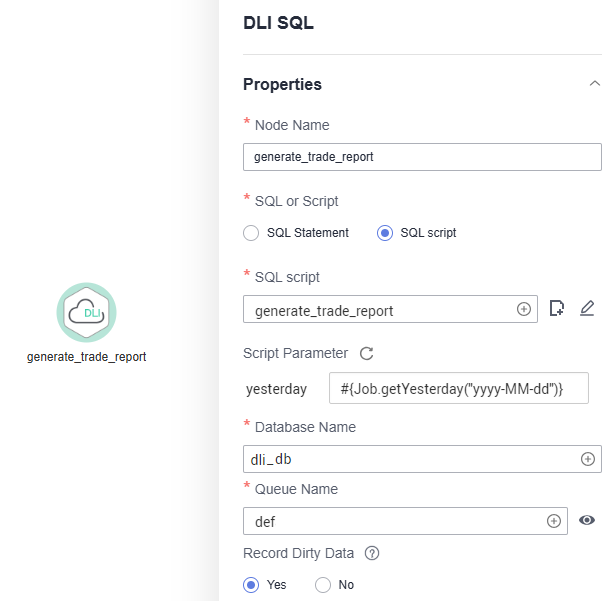
Task: Click the yesterday parameter value field
Action: point(459,388)
